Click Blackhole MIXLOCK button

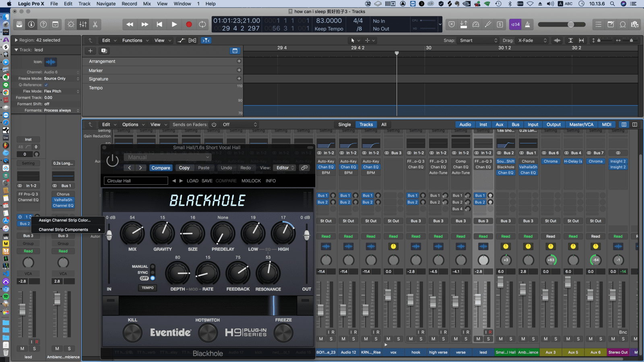pyautogui.click(x=251, y=181)
